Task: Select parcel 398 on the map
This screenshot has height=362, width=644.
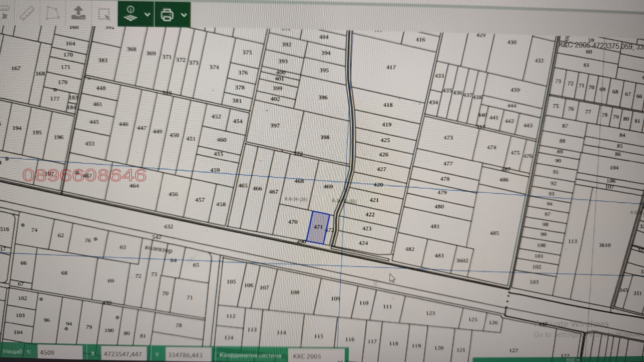Action: [x=324, y=137]
